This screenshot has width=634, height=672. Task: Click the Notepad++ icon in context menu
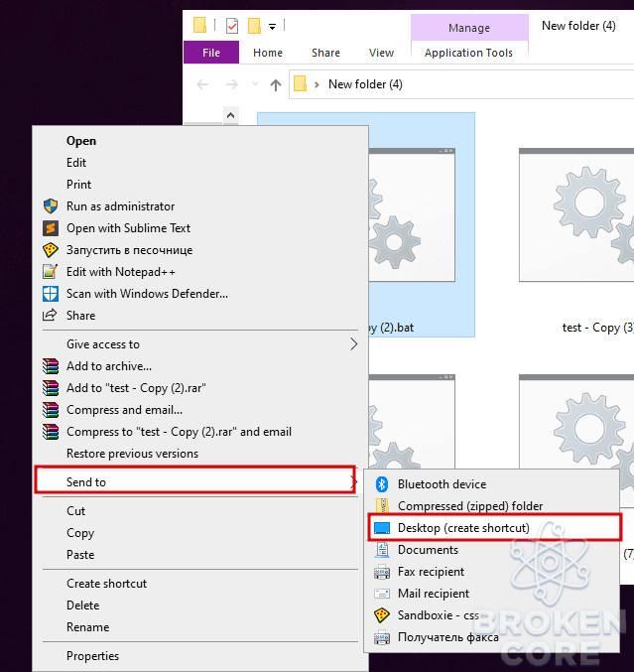[51, 272]
